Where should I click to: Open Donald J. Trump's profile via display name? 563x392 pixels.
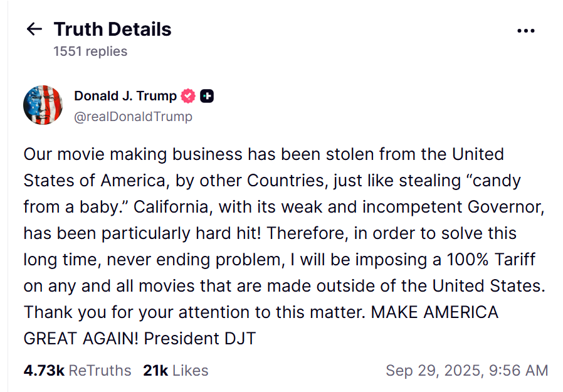coord(125,96)
